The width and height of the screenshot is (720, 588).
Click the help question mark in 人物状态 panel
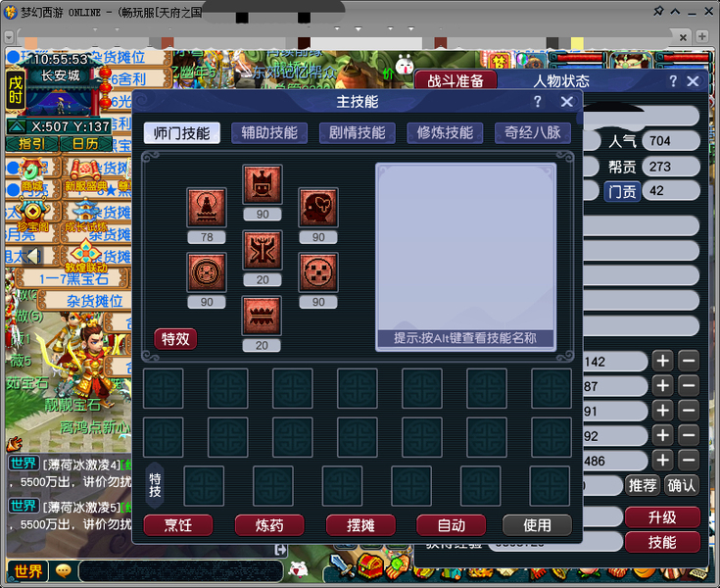point(673,81)
